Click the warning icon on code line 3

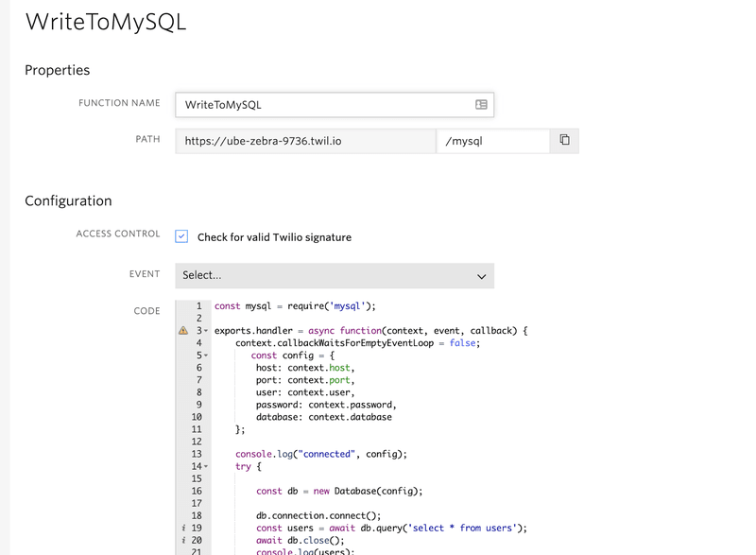183,331
